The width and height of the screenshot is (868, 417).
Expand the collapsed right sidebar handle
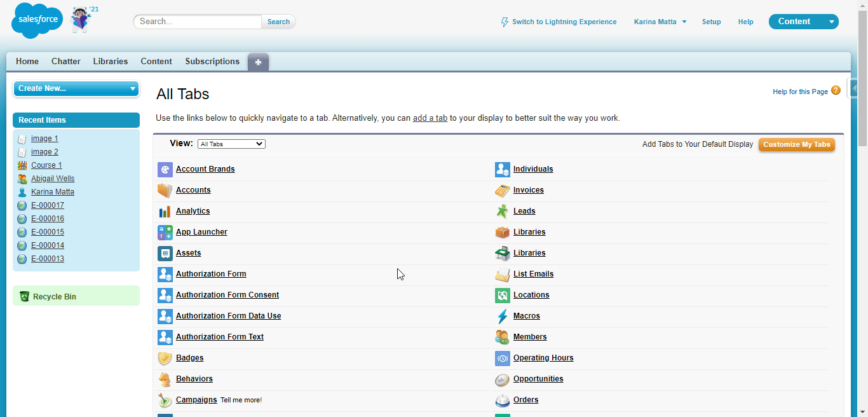853,88
